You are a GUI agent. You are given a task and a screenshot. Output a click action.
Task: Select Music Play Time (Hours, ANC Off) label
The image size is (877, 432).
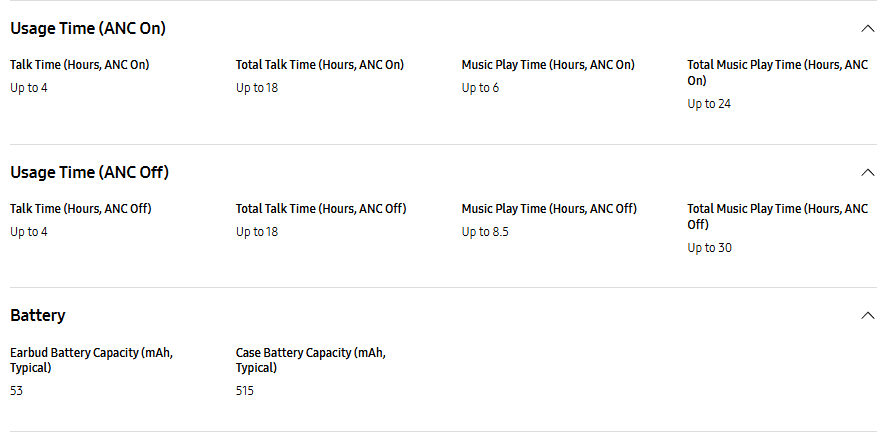(x=549, y=209)
